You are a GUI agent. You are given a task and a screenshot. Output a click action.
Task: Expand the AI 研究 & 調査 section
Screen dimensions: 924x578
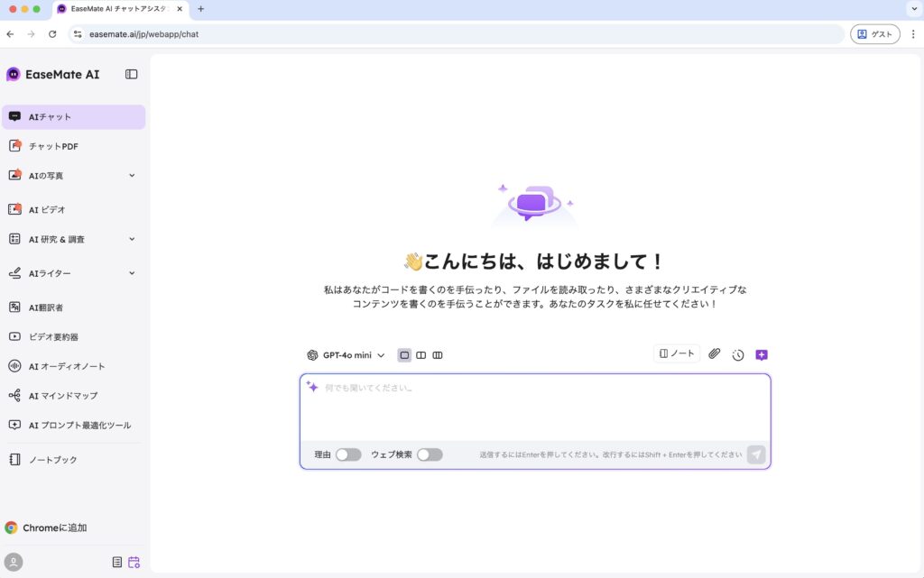point(132,239)
